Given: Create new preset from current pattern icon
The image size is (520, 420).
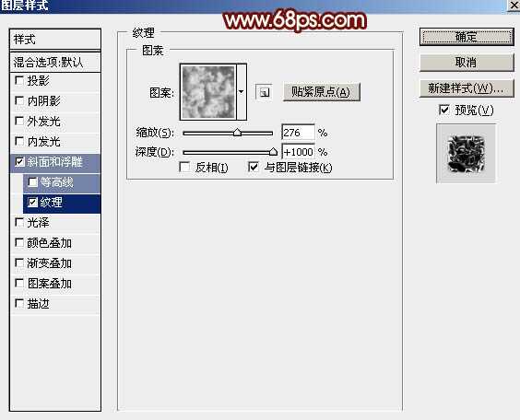Looking at the screenshot, I should tap(264, 92).
